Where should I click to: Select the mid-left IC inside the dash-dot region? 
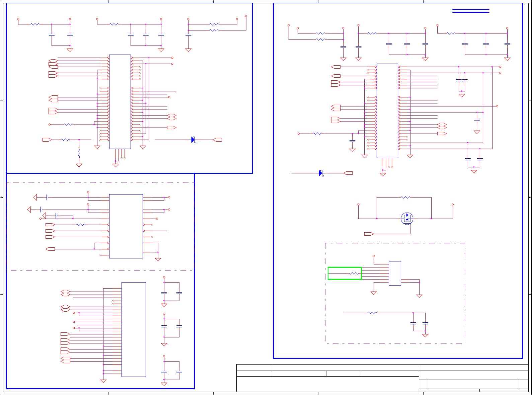[x=126, y=226]
